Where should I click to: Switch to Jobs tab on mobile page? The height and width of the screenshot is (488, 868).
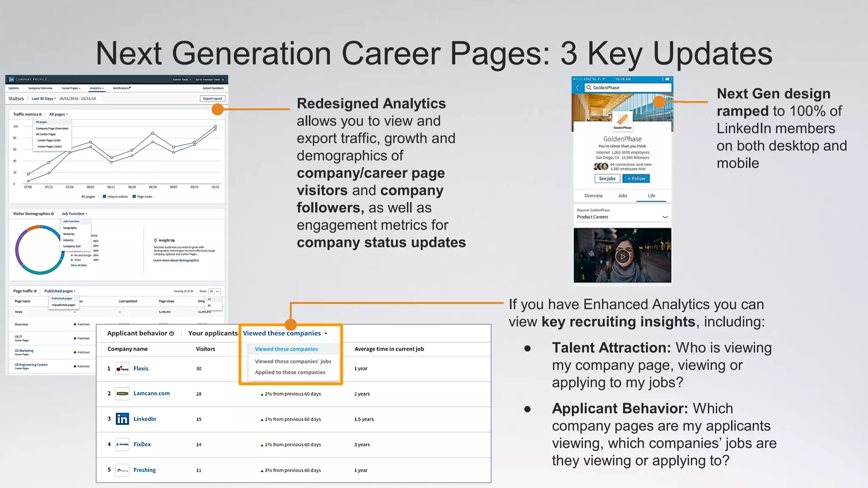click(623, 196)
